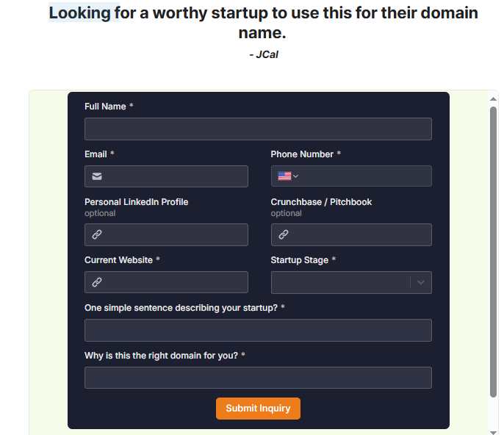This screenshot has height=435, width=504.
Task: Click the form's vertical scrollbar thumb
Action: click(x=493, y=250)
